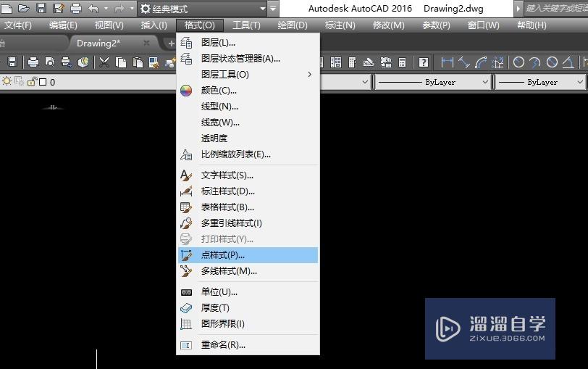Screen dimensions: 588x369
Task: Choose 图层(L)... from the format menu
Action: pos(248,43)
